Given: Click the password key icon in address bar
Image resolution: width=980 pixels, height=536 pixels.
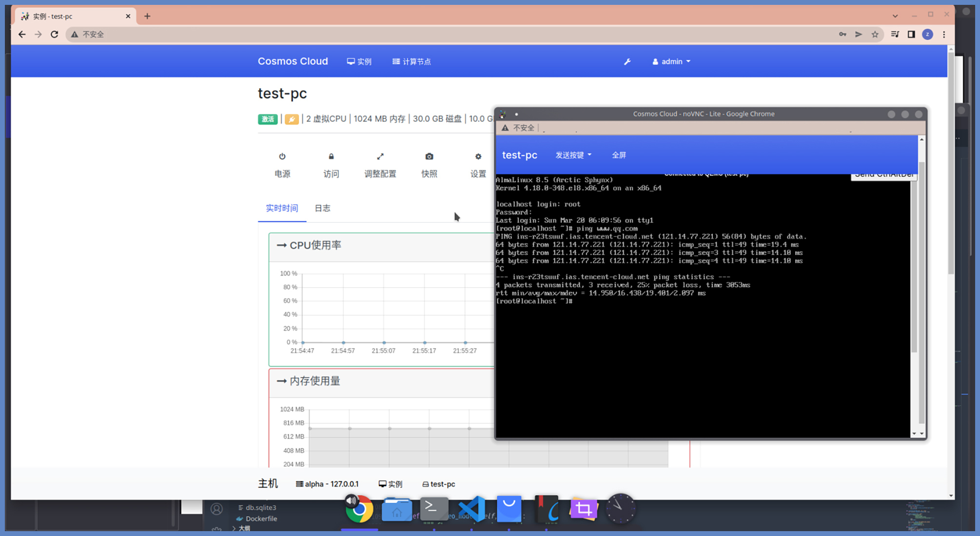Looking at the screenshot, I should point(842,35).
